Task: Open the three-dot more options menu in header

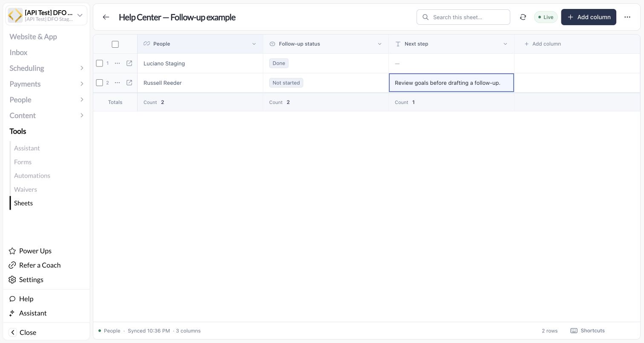Action: point(627,17)
